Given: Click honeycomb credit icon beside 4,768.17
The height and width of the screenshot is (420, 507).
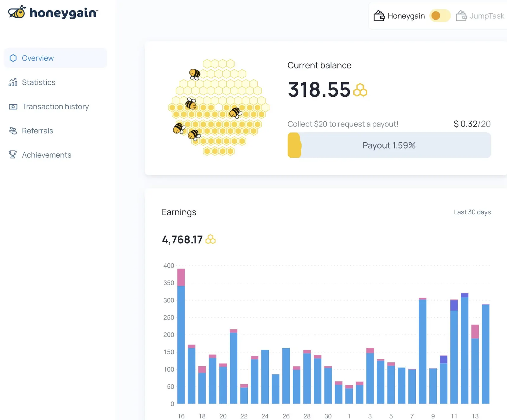Looking at the screenshot, I should (x=210, y=239).
